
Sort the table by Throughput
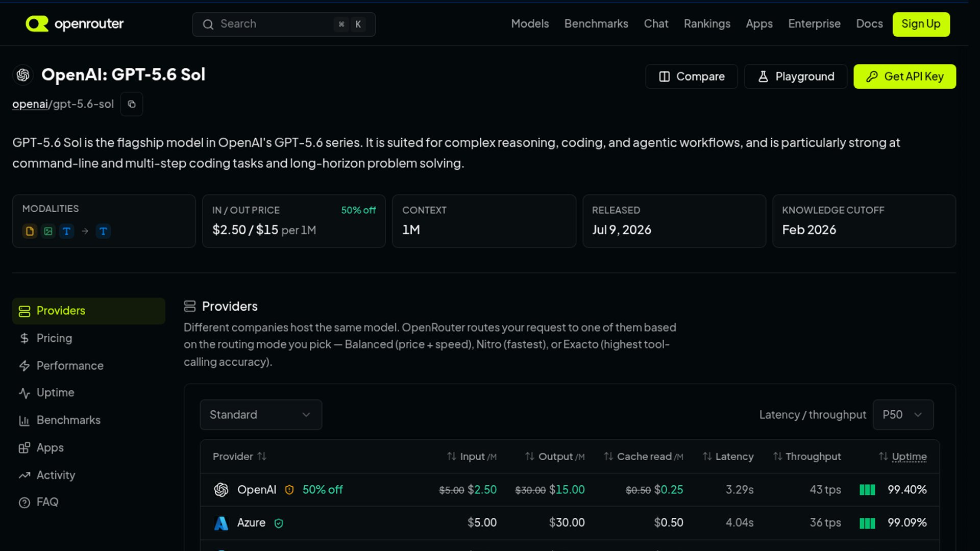tap(806, 457)
